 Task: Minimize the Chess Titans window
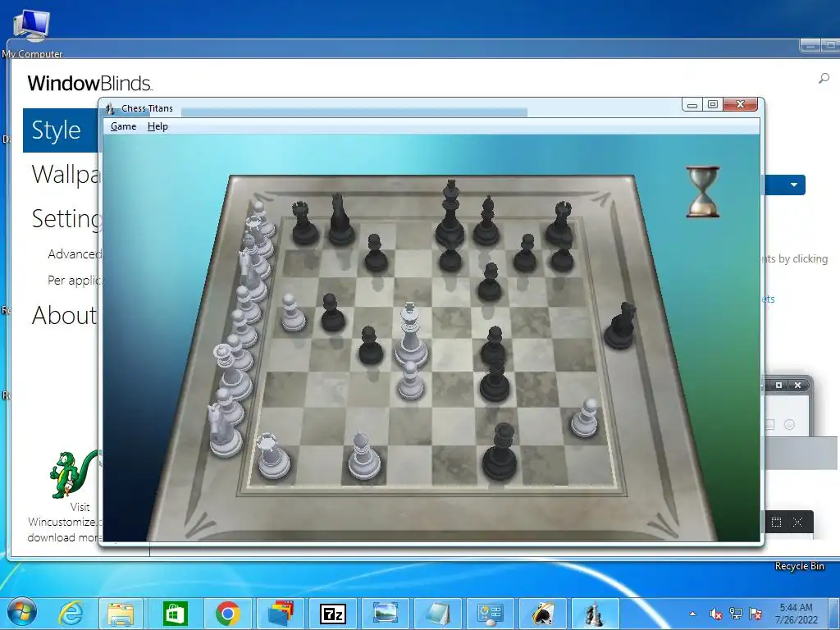692,105
